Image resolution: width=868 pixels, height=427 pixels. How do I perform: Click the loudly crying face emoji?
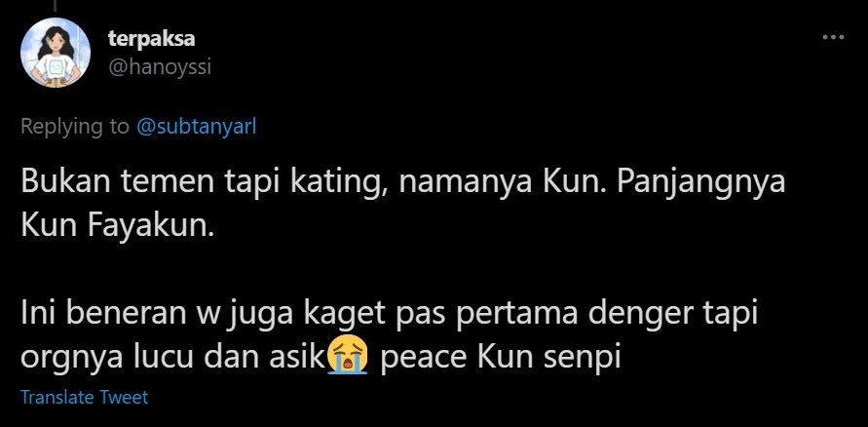point(347,358)
